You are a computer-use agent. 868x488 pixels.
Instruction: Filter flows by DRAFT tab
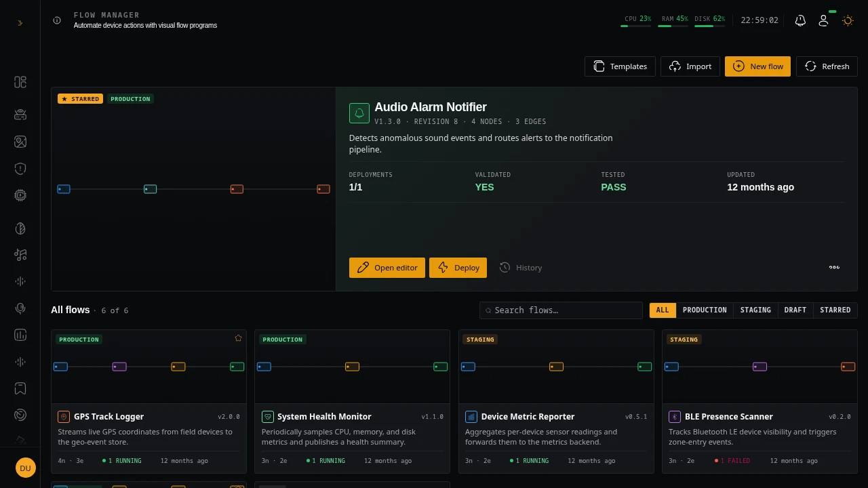coord(795,310)
